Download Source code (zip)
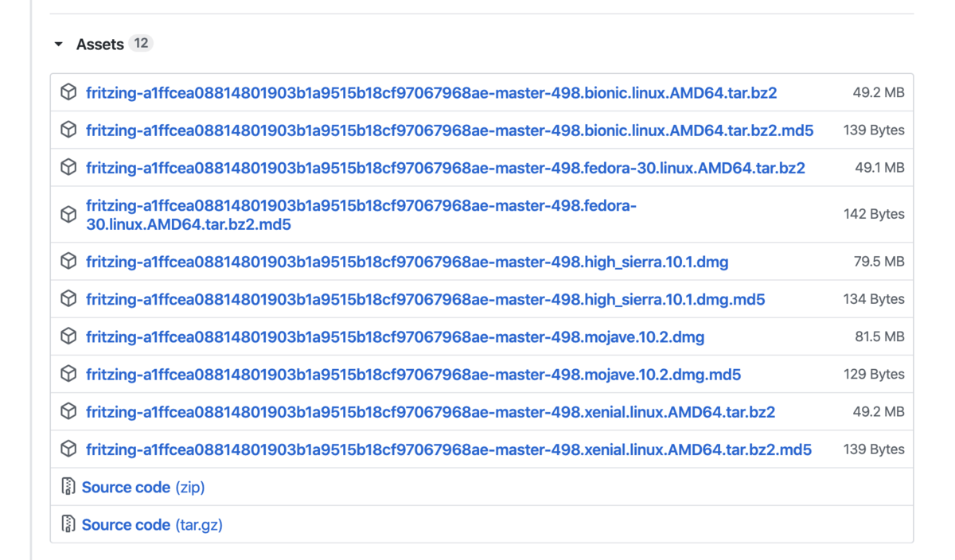Viewport: 955px width, 560px height. [x=143, y=487]
